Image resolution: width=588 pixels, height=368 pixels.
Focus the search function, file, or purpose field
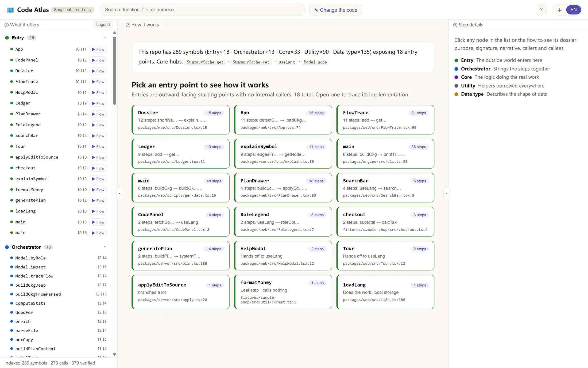pyautogui.click(x=202, y=10)
